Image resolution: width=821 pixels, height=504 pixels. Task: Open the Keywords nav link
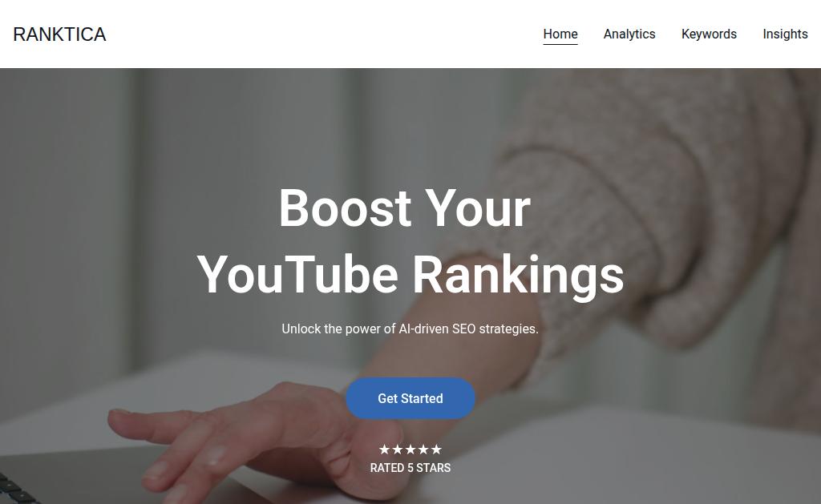point(709,34)
